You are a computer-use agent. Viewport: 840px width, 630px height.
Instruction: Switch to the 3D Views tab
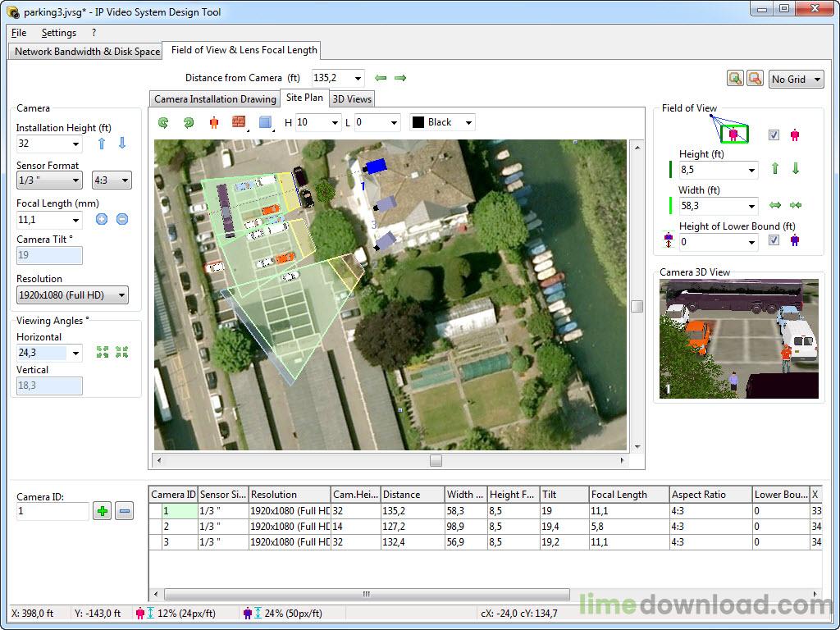tap(351, 98)
